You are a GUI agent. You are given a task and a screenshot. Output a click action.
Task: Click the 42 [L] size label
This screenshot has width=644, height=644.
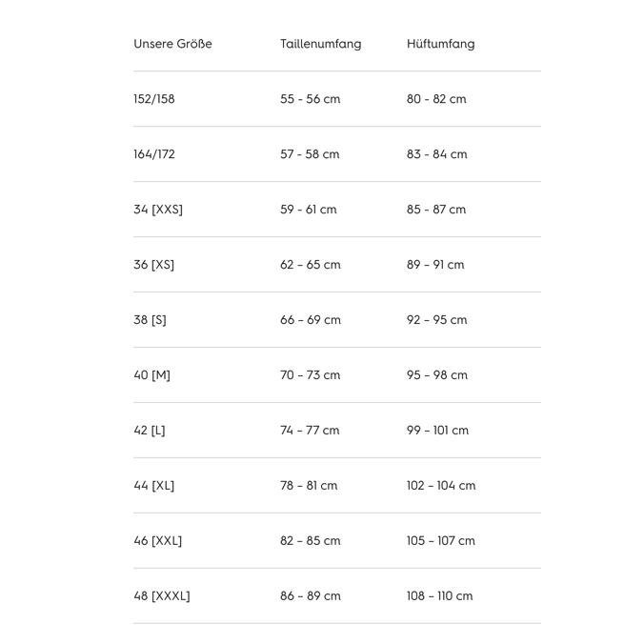pyautogui.click(x=150, y=431)
